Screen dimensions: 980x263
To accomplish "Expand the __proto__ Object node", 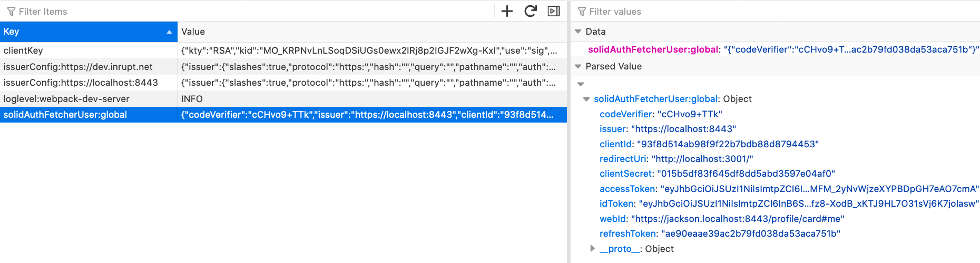I will 592,249.
